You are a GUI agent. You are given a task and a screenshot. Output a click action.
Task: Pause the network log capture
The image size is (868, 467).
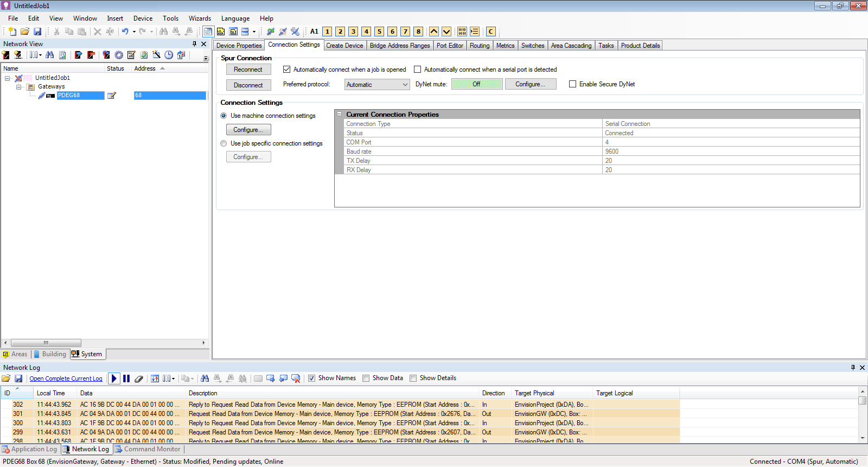click(x=126, y=378)
